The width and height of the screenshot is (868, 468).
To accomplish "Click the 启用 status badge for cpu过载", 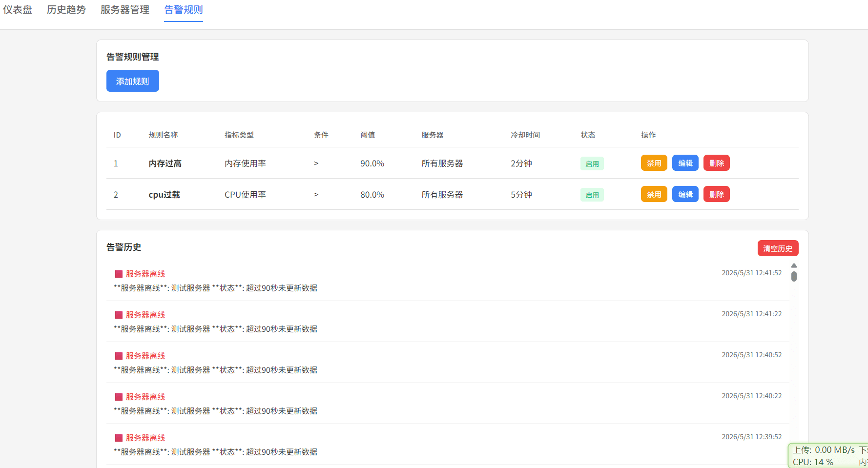I will tap(592, 195).
